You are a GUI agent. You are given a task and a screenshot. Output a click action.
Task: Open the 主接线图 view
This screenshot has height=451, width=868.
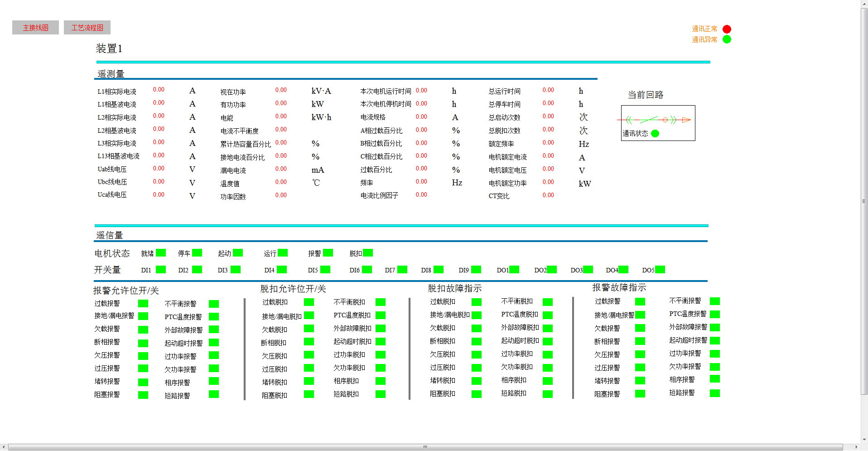pyautogui.click(x=35, y=27)
